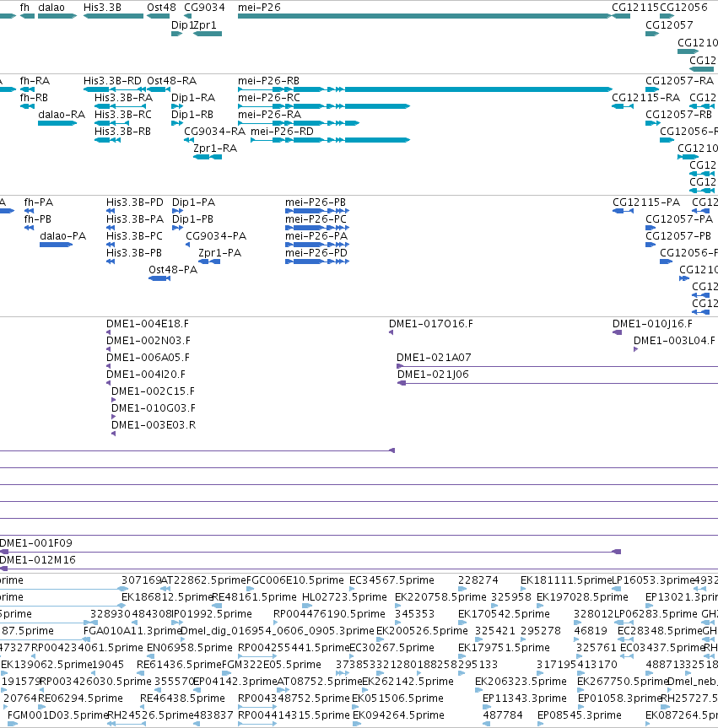Select the mei-P26 gene label
The width and height of the screenshot is (718, 728).
(x=259, y=8)
